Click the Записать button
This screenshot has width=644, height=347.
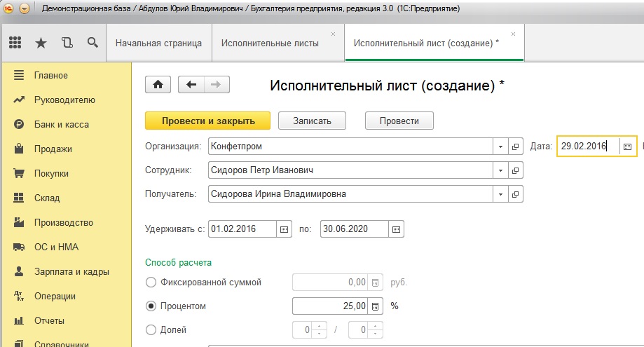[x=312, y=121]
